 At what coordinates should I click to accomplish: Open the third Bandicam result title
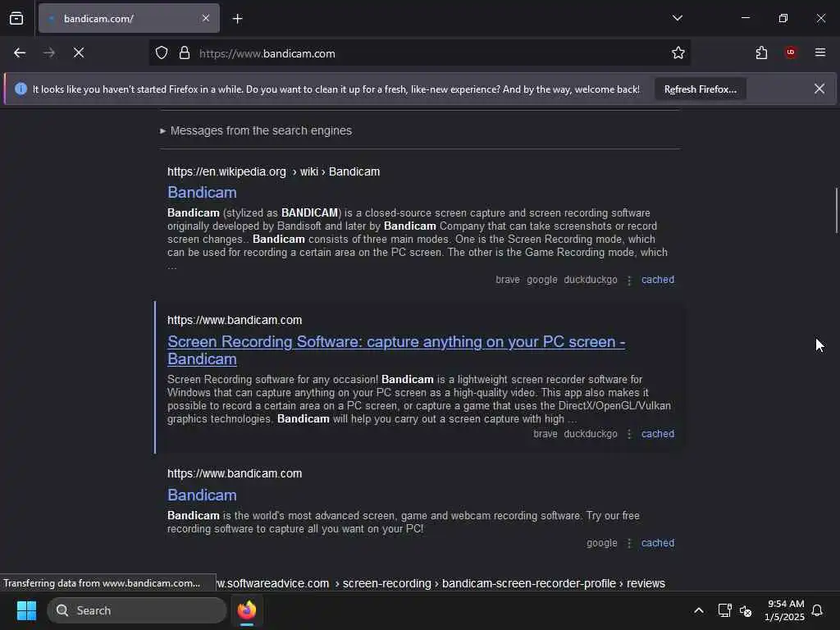click(x=202, y=495)
